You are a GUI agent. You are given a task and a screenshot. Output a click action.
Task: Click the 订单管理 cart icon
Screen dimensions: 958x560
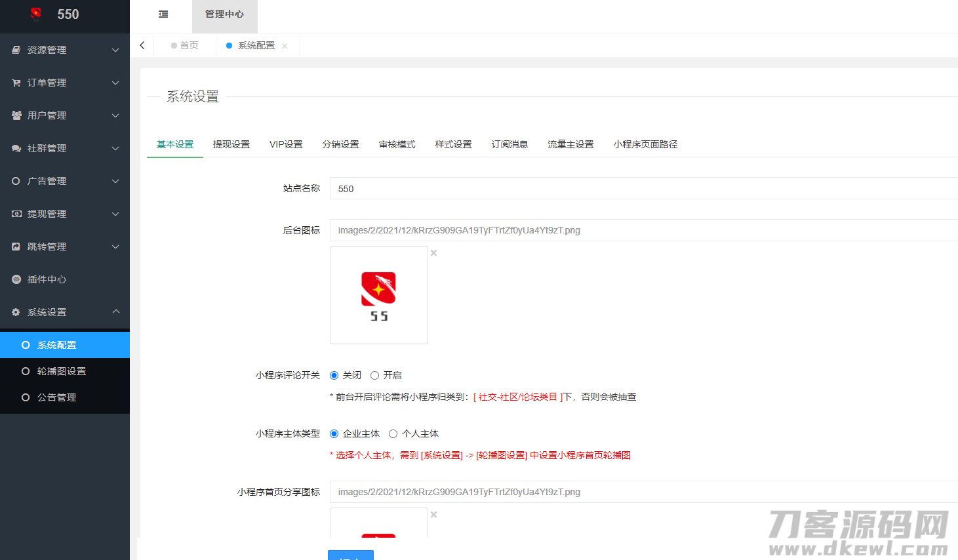point(16,83)
